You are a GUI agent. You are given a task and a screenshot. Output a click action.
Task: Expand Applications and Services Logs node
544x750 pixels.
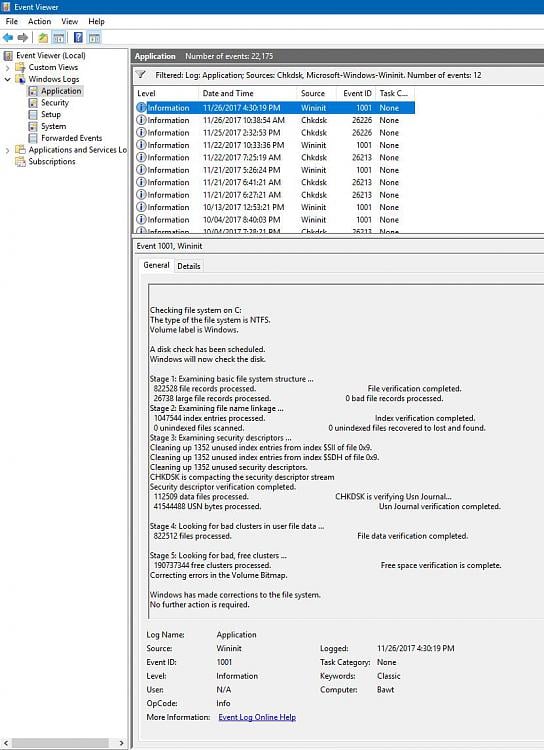coord(7,150)
